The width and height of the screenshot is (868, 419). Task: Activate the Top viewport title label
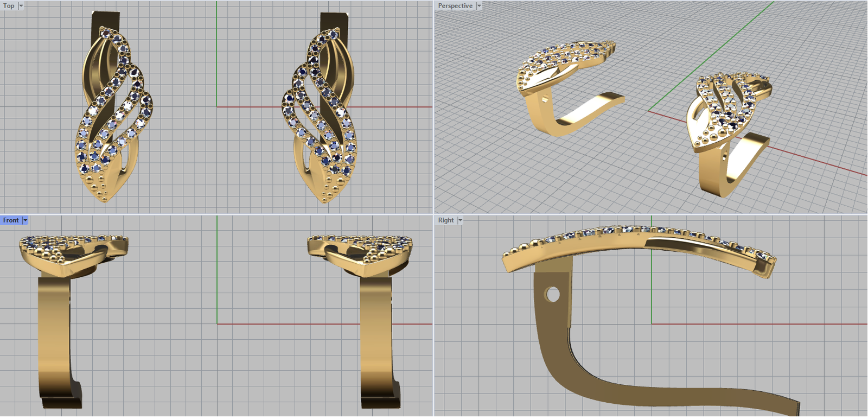9,6
